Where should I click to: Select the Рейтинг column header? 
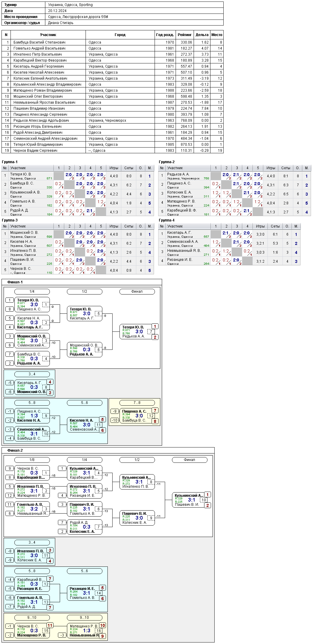pos(185,35)
